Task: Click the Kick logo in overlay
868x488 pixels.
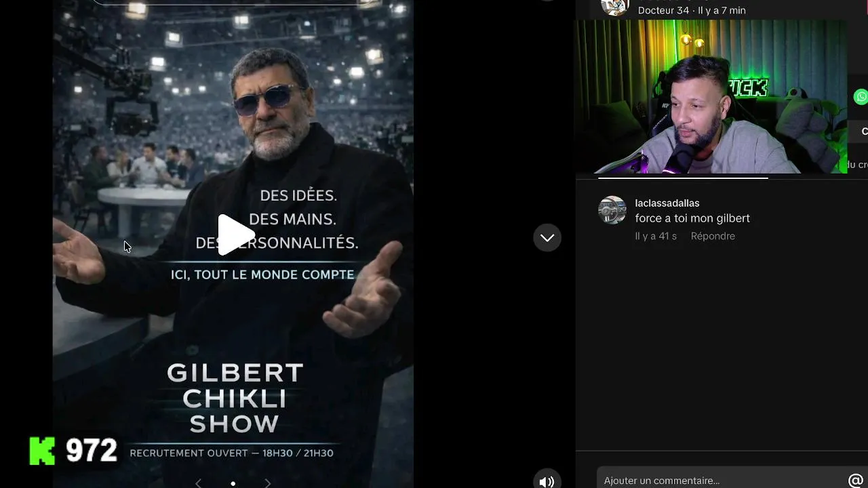Action: [42, 451]
